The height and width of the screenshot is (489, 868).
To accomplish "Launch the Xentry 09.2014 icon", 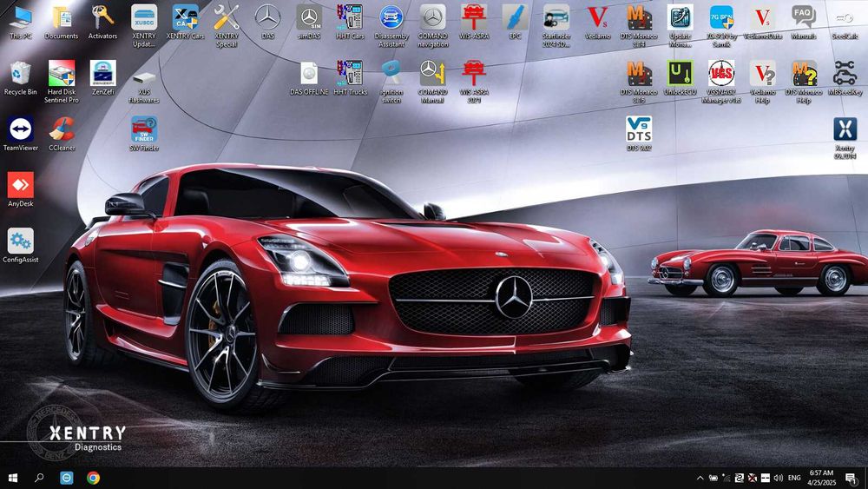I will [x=845, y=137].
